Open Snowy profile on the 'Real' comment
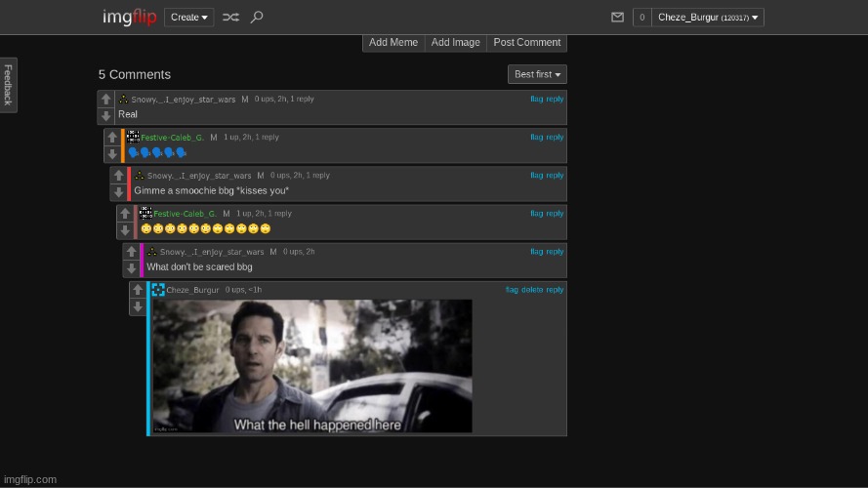 tap(184, 100)
